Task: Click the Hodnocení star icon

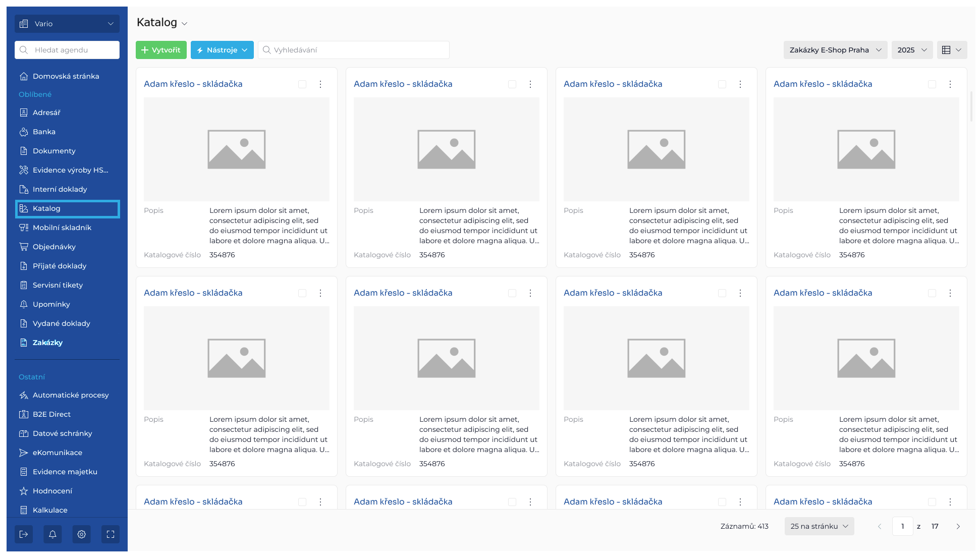Action: click(24, 491)
